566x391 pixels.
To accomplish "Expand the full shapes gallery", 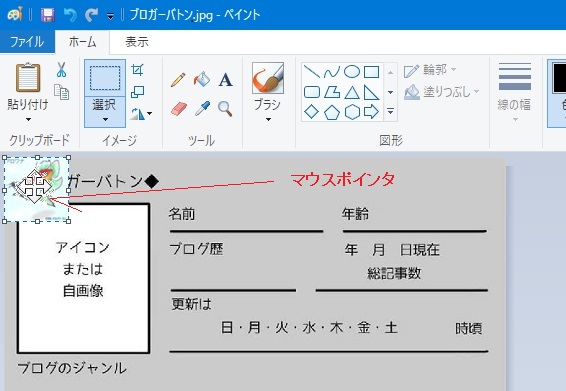I will tap(390, 111).
